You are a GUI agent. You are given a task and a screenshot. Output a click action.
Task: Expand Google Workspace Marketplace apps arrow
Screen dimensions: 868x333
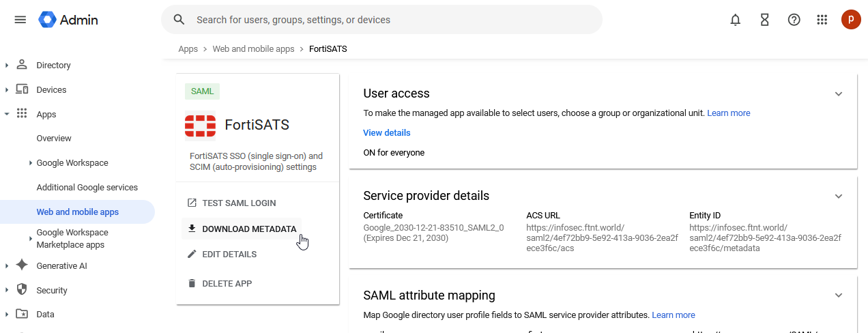coord(31,239)
